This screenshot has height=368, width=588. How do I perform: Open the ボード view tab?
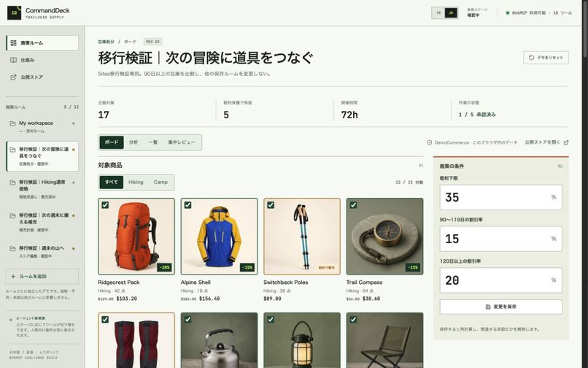[x=112, y=142]
